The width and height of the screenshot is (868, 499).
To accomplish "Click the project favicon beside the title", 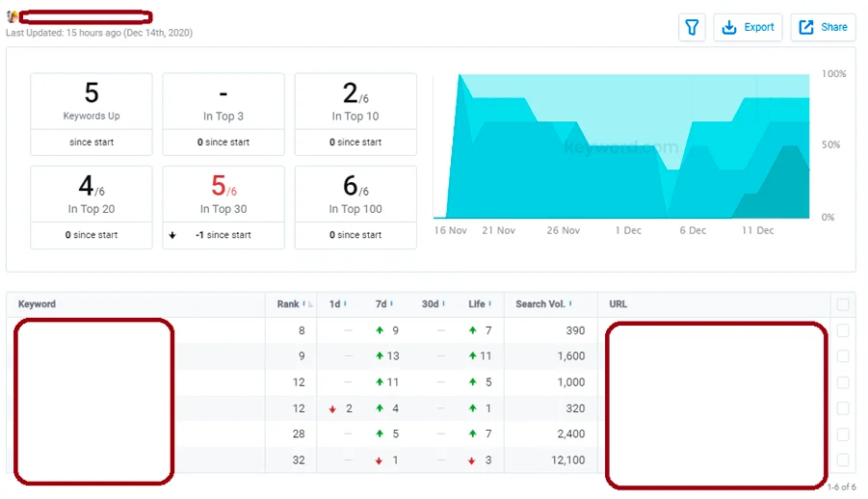I will click(12, 16).
